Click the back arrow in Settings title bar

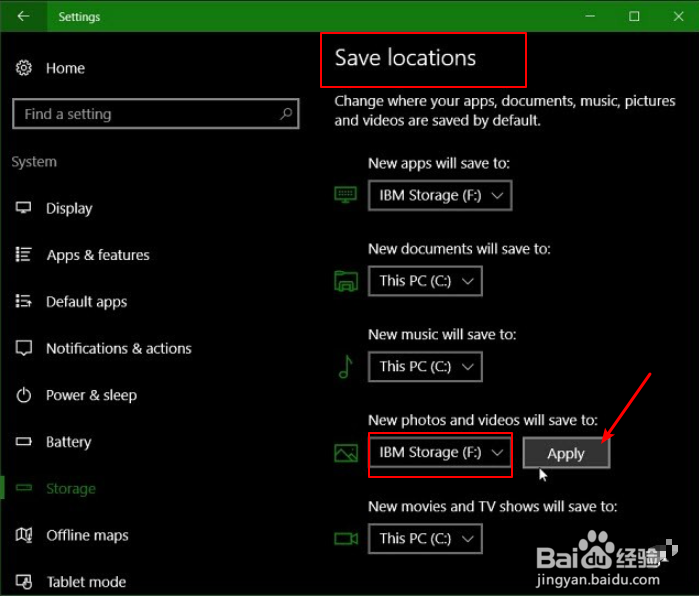coord(23,16)
